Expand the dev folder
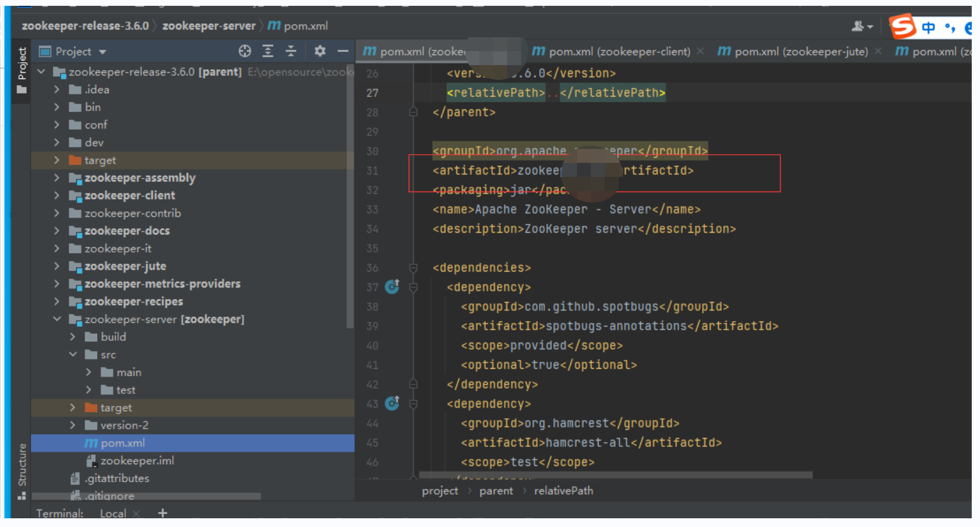Screen dimensions: 980x527 point(56,143)
